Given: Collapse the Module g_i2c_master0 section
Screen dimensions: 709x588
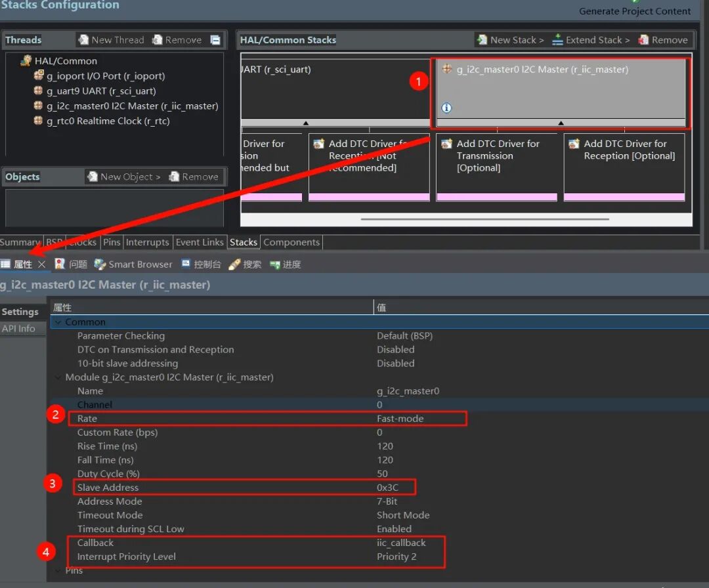Looking at the screenshot, I should click(58, 377).
